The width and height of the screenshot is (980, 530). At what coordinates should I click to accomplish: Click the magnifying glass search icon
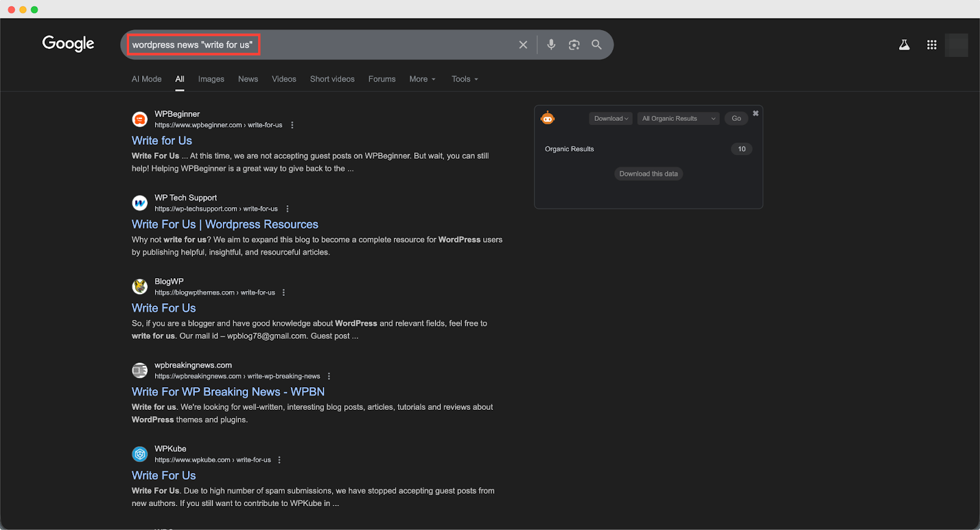[597, 44]
